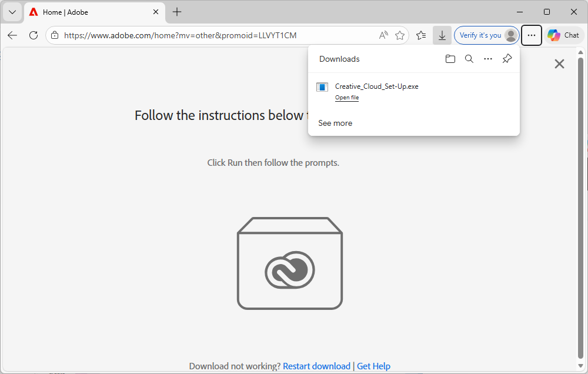This screenshot has width=588, height=374.
Task: Pin the Downloads panel open
Action: click(507, 59)
